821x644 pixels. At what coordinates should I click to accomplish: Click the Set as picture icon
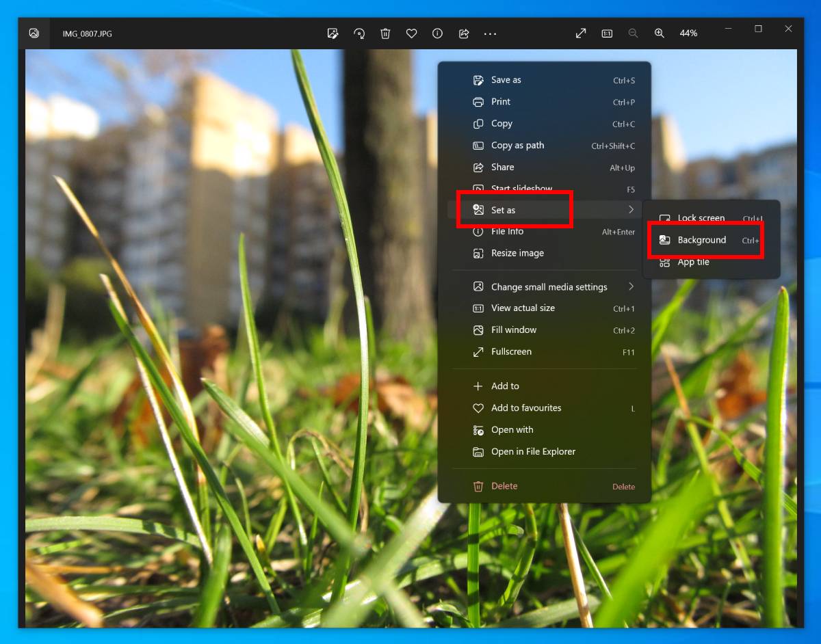click(478, 210)
